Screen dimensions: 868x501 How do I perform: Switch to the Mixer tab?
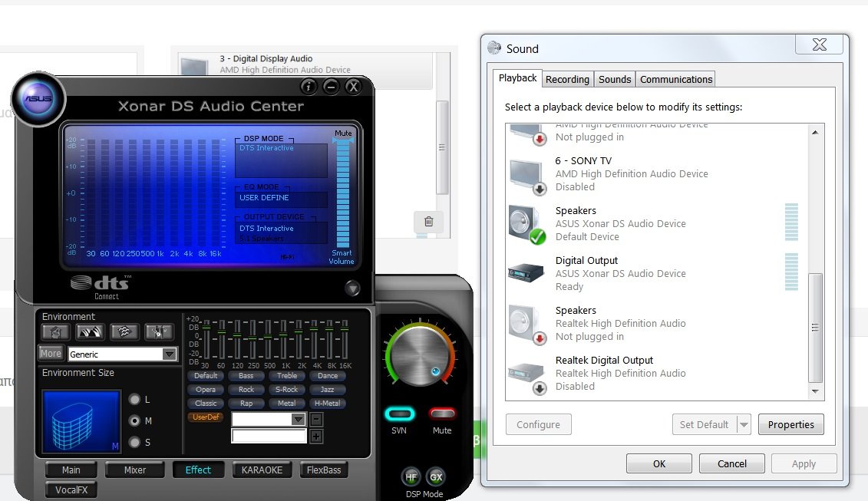135,470
